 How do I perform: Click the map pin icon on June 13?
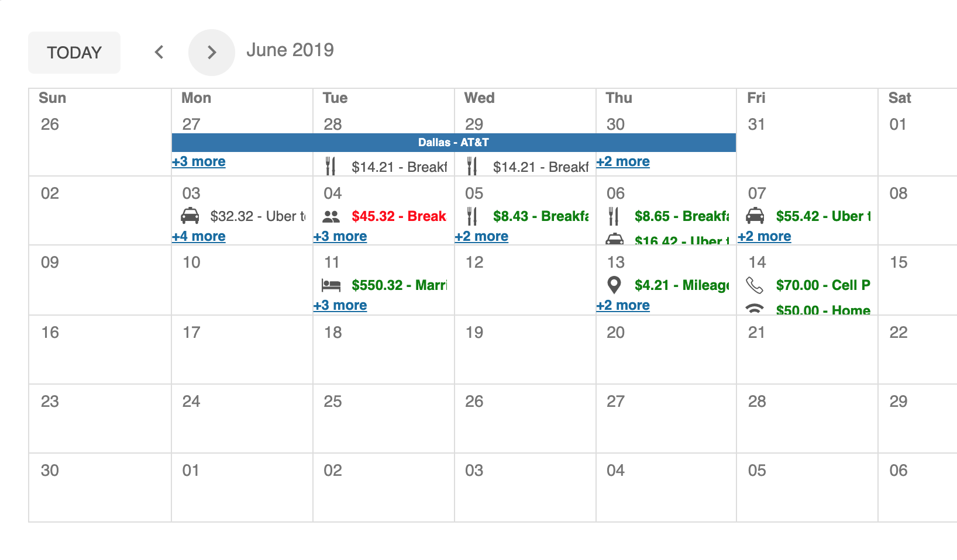pyautogui.click(x=614, y=285)
